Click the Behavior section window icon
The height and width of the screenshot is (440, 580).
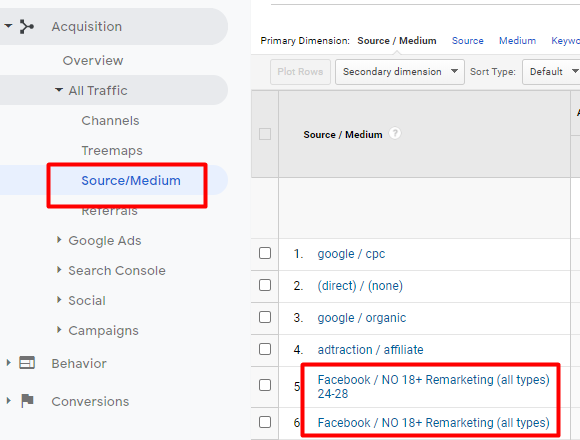(x=27, y=363)
